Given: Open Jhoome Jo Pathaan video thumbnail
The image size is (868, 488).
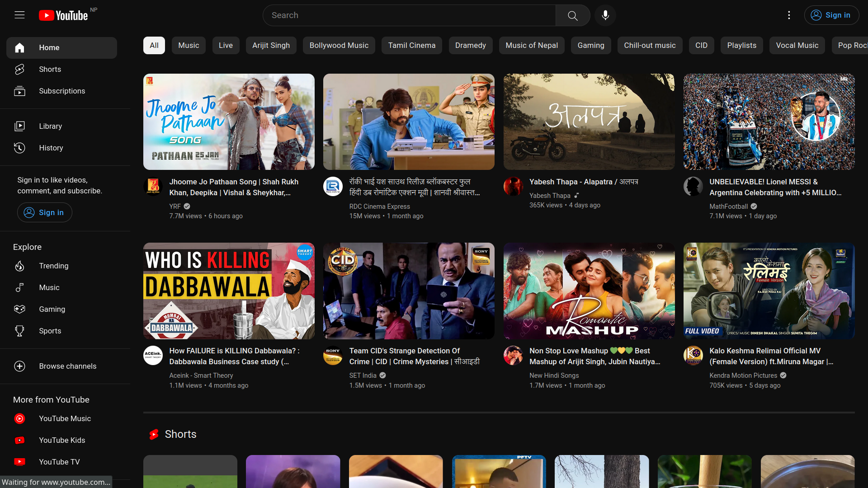Looking at the screenshot, I should coord(229,122).
